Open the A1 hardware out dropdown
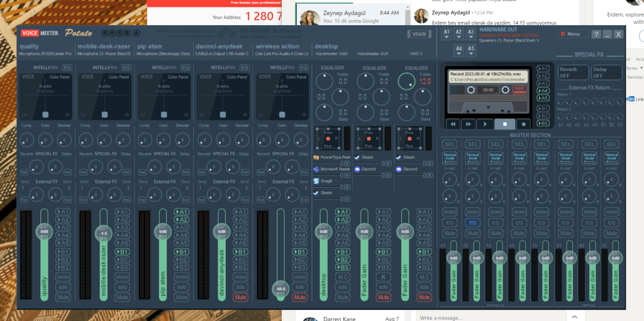The image size is (644, 321). point(447,34)
